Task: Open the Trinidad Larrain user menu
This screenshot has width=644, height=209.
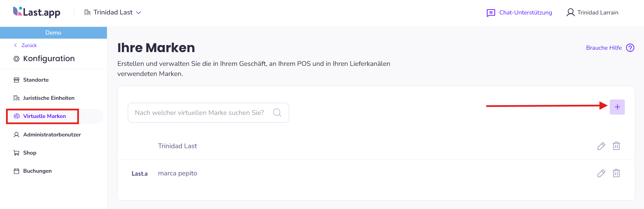Action: tap(592, 12)
